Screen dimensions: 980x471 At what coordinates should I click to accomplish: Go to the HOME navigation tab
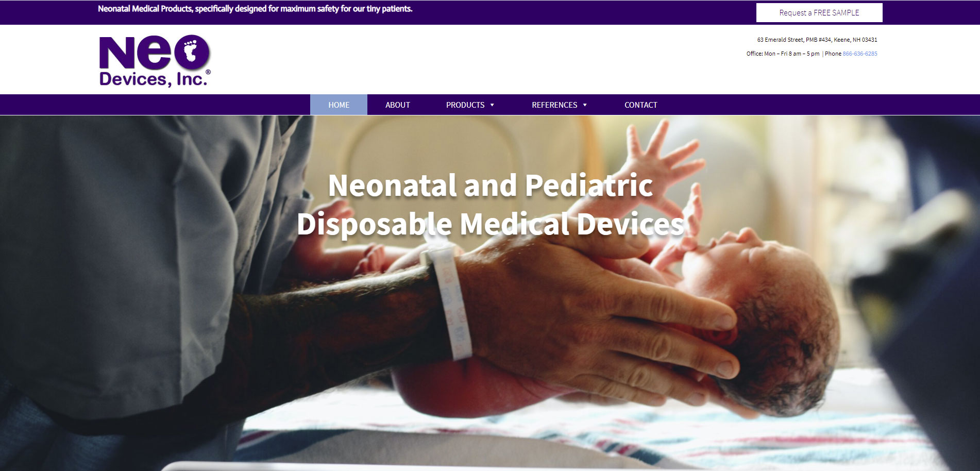tap(339, 105)
